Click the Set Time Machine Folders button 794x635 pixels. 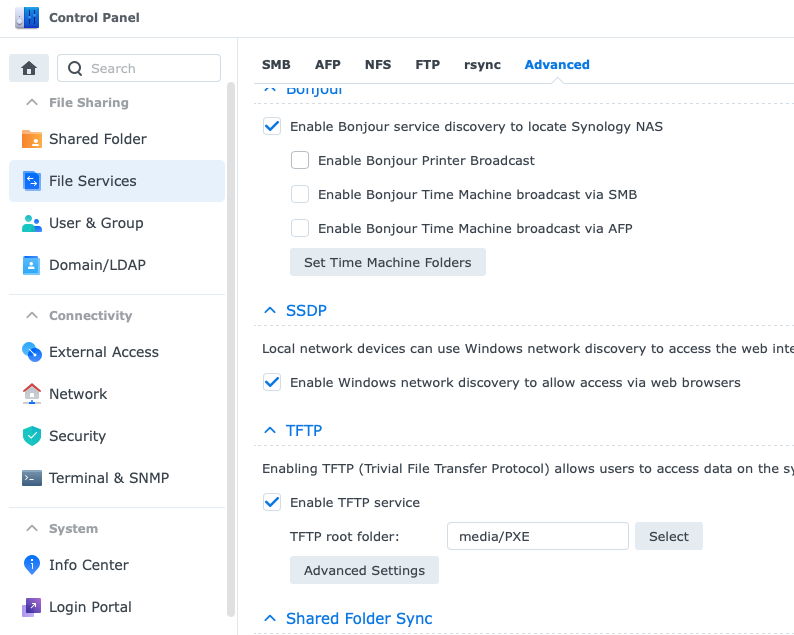(x=387, y=262)
